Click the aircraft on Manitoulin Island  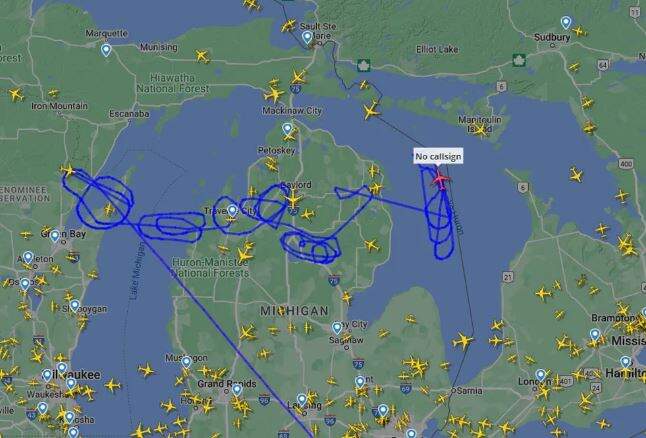click(481, 131)
